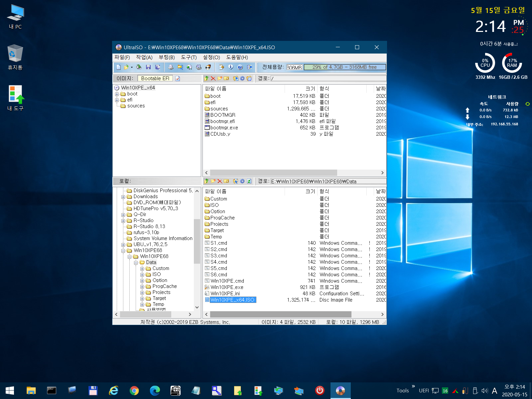
Task: Open the 부팅(B) menu
Action: click(167, 57)
